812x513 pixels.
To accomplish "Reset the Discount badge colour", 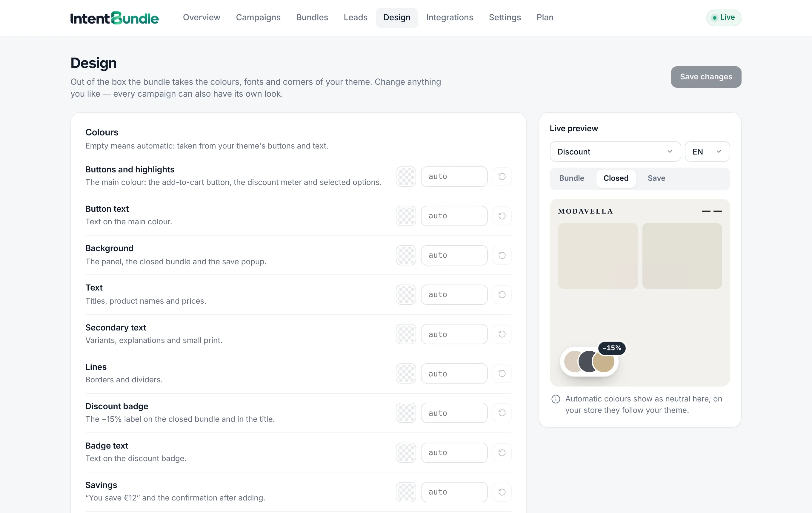I will click(x=502, y=413).
